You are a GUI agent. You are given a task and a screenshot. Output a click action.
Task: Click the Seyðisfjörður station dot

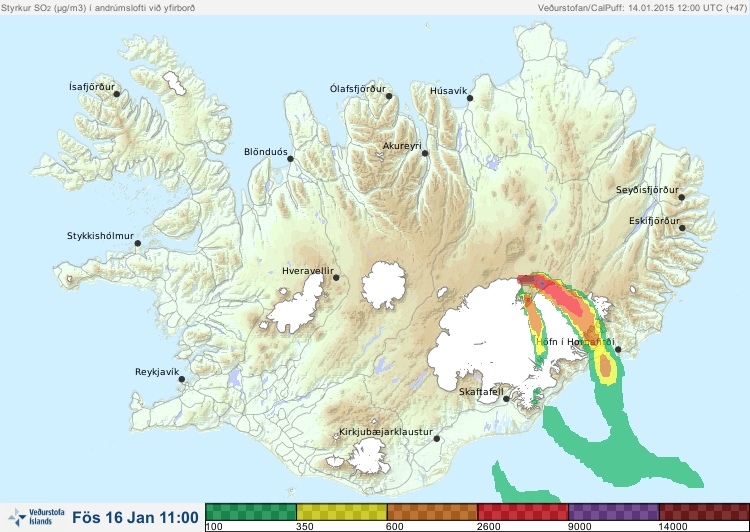pyautogui.click(x=682, y=197)
